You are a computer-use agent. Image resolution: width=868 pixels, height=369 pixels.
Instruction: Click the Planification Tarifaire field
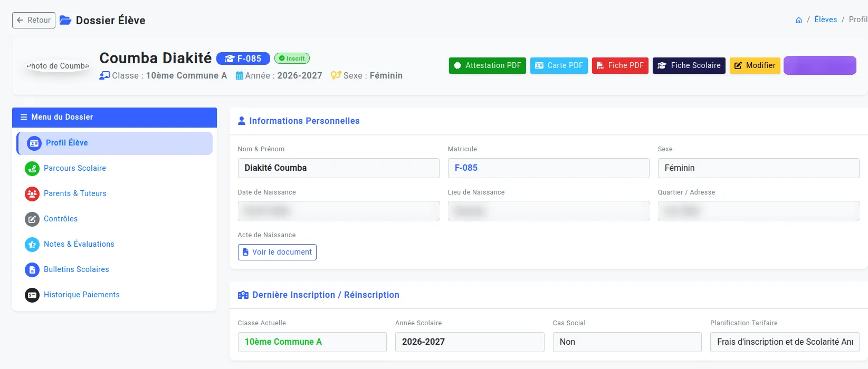[x=785, y=342]
